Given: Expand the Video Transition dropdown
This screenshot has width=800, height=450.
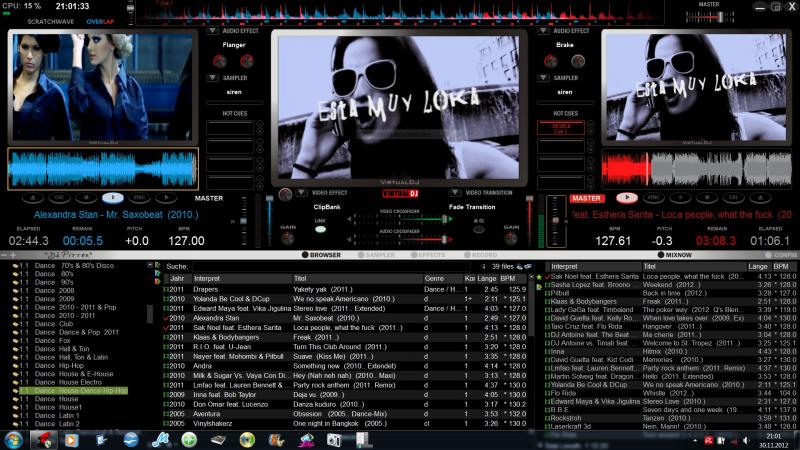Looking at the screenshot, I should pyautogui.click(x=456, y=192).
